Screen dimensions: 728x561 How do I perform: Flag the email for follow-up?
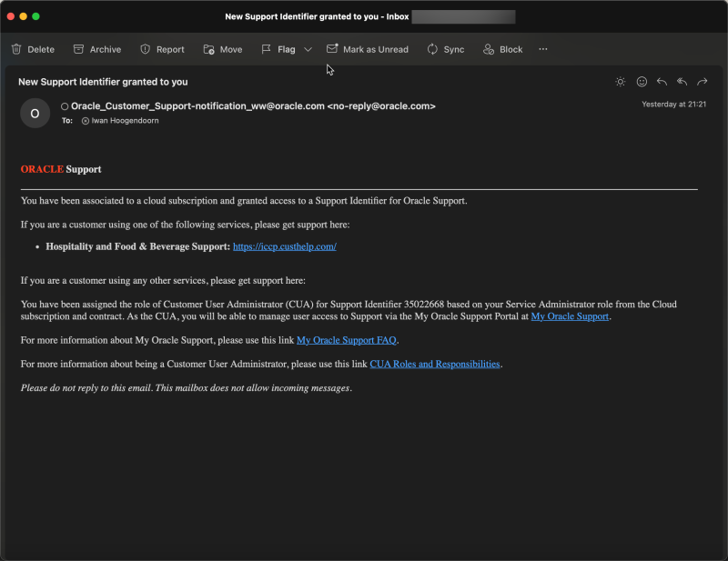(x=278, y=49)
